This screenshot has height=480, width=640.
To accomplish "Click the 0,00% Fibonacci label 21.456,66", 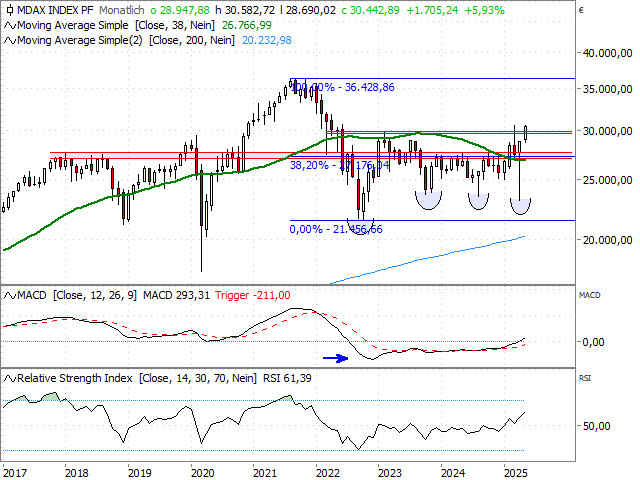I will pos(336,229).
